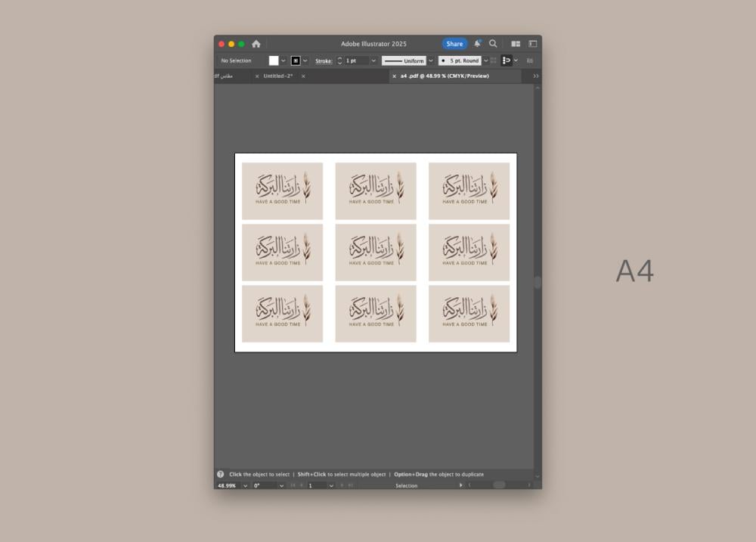Adjust the stroke weight stepper arrows
Screen dimensions: 756x542
coord(339,60)
